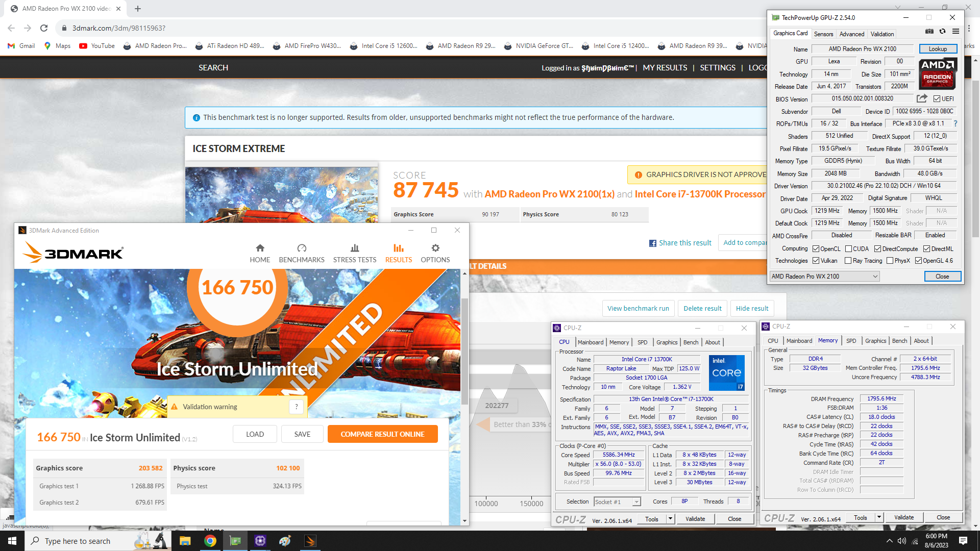Click the Bus Interface question mark in GPU-Z
The width and height of the screenshot is (980, 551).
click(x=955, y=123)
